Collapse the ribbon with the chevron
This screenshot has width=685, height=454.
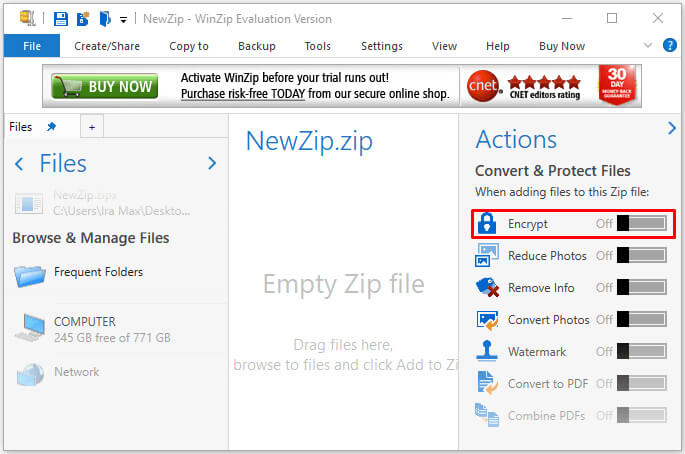click(x=648, y=45)
